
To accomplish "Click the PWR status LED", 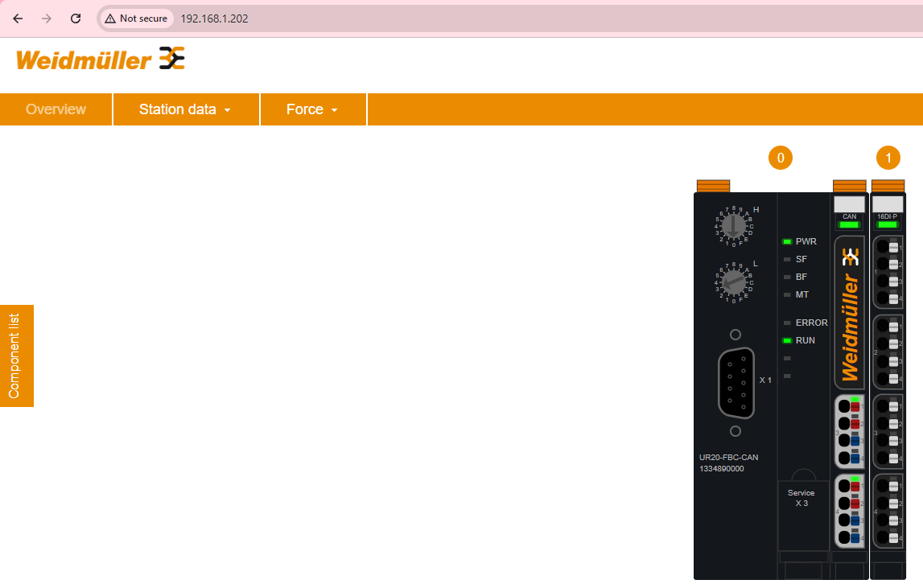I will pyautogui.click(x=787, y=242).
